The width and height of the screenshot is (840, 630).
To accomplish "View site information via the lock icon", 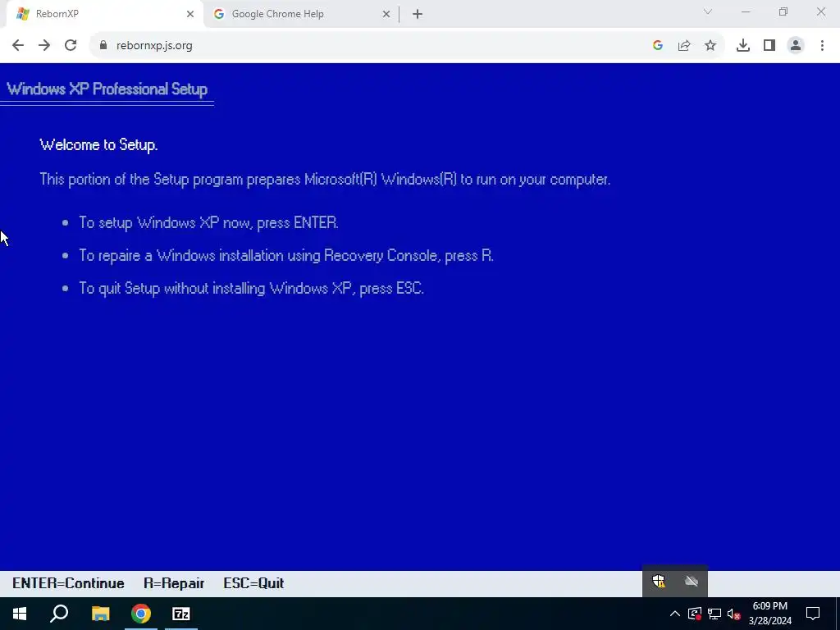I will (x=103, y=46).
